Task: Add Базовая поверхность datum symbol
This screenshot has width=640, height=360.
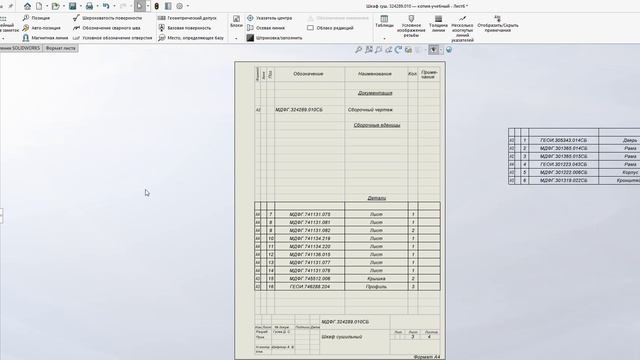Action: [184, 28]
